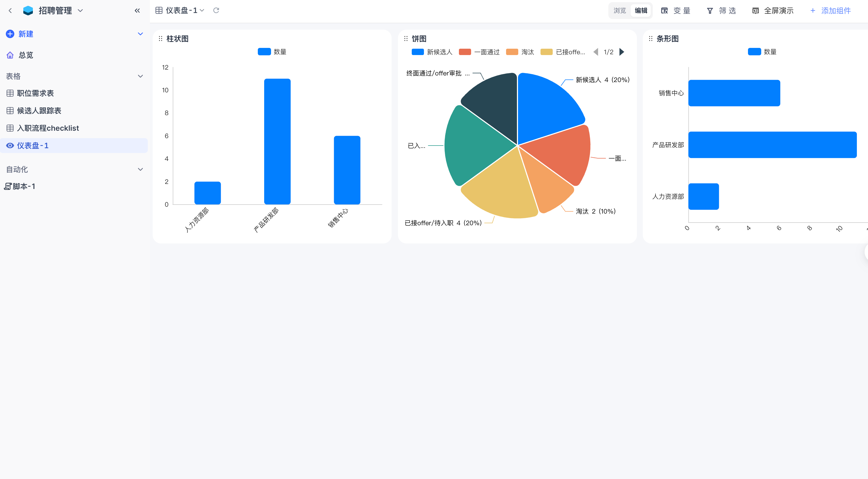Collapse the sidebar with the double-arrow icon
This screenshot has width=868, height=479.
[137, 10]
